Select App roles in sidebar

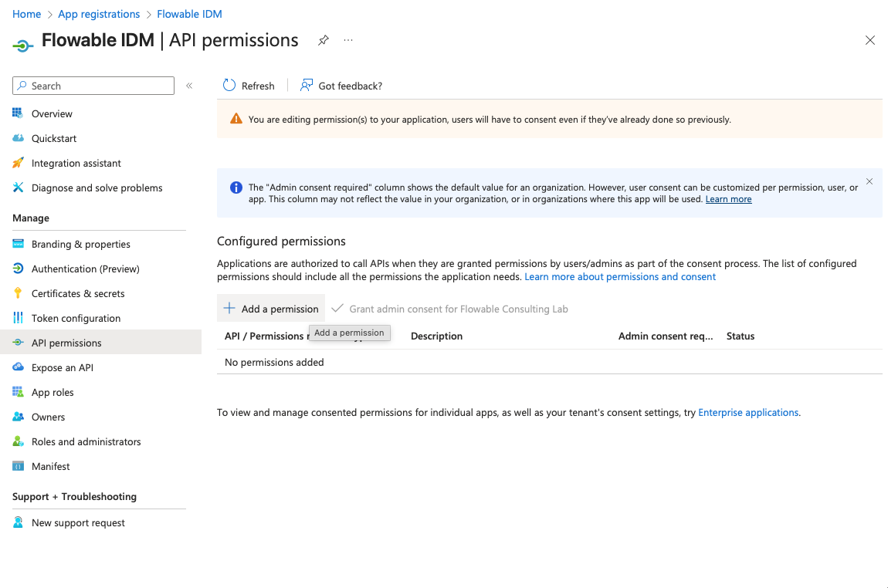pos(53,392)
